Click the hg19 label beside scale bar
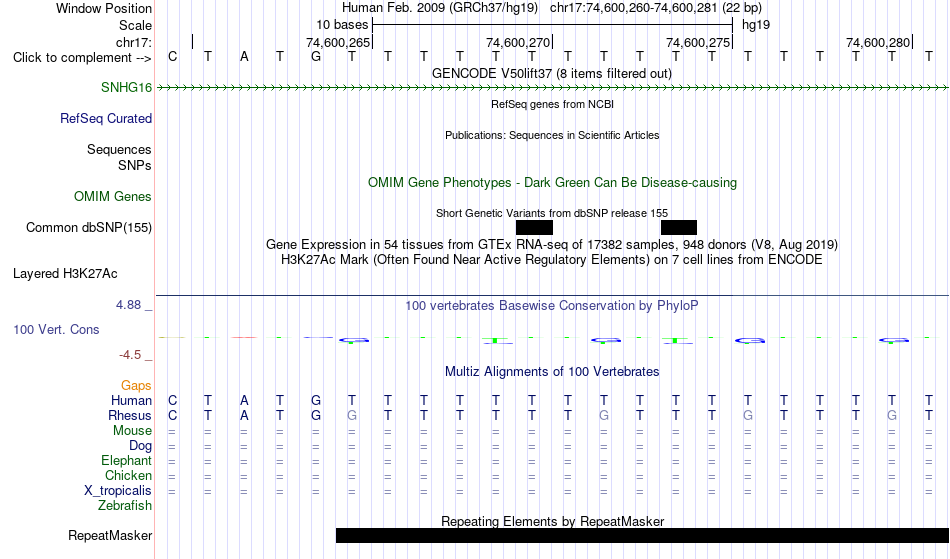 (x=756, y=25)
